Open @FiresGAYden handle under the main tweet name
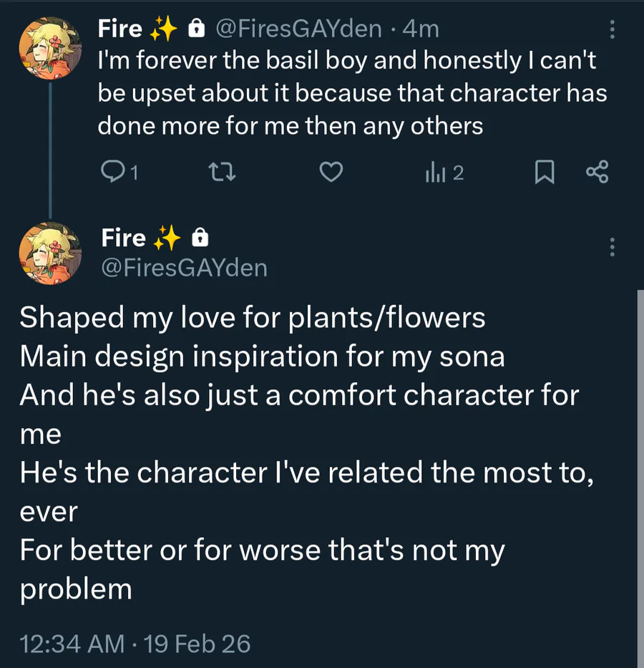The height and width of the screenshot is (668, 644). pos(184,268)
